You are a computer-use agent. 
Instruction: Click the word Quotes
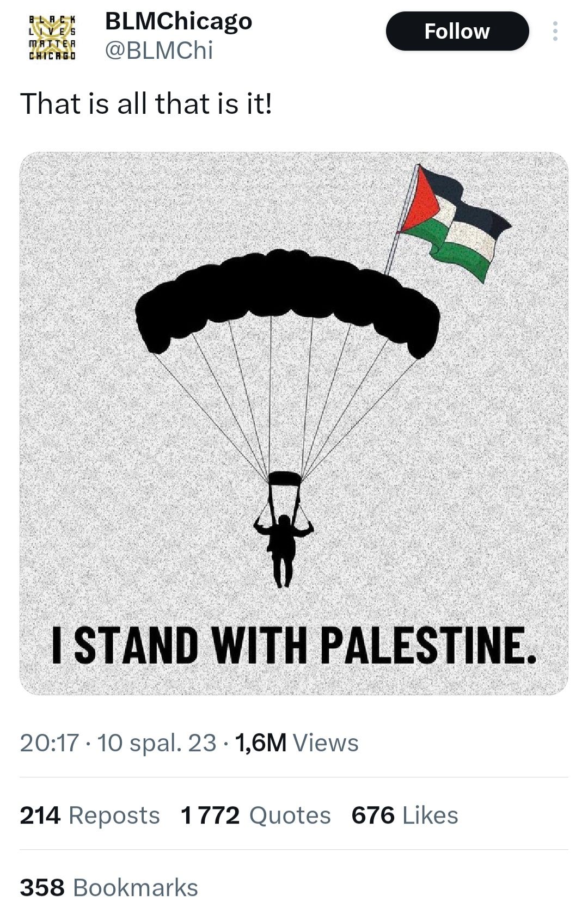point(290,815)
